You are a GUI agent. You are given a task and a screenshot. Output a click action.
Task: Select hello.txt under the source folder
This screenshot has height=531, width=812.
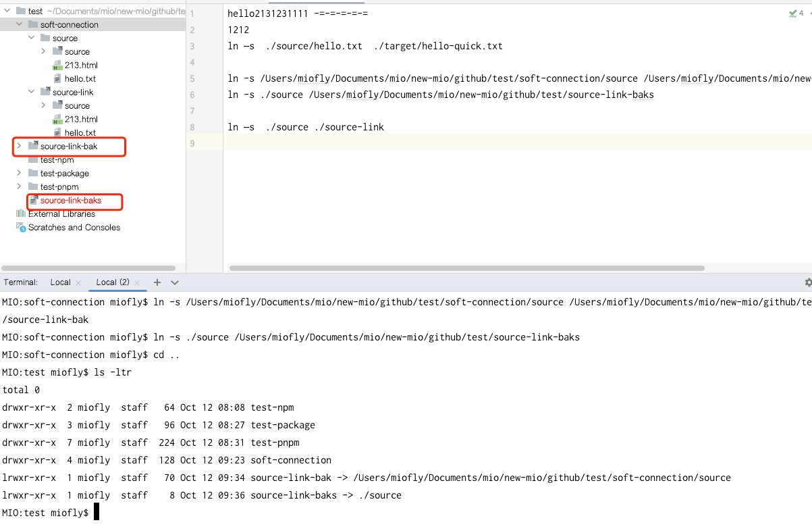tap(80, 78)
